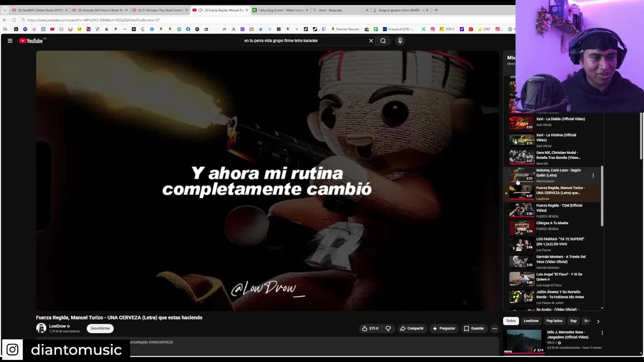Show more filter chips with right arrow
644x362 pixels.
(598, 321)
